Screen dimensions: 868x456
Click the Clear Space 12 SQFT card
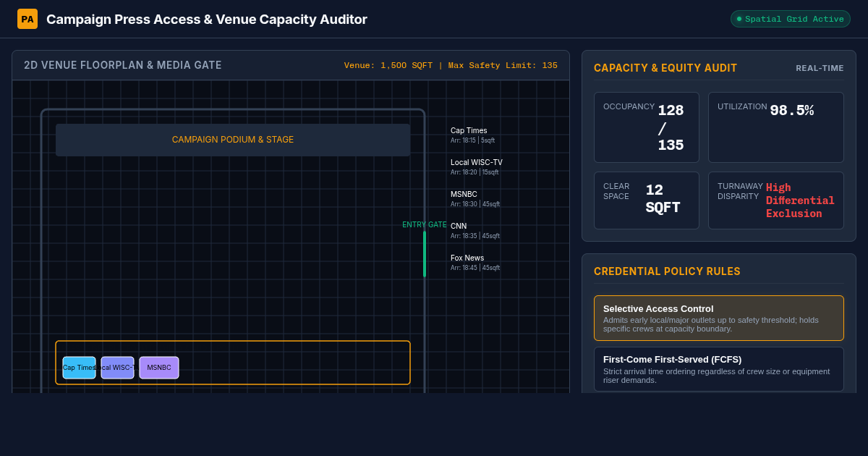pyautogui.click(x=647, y=200)
